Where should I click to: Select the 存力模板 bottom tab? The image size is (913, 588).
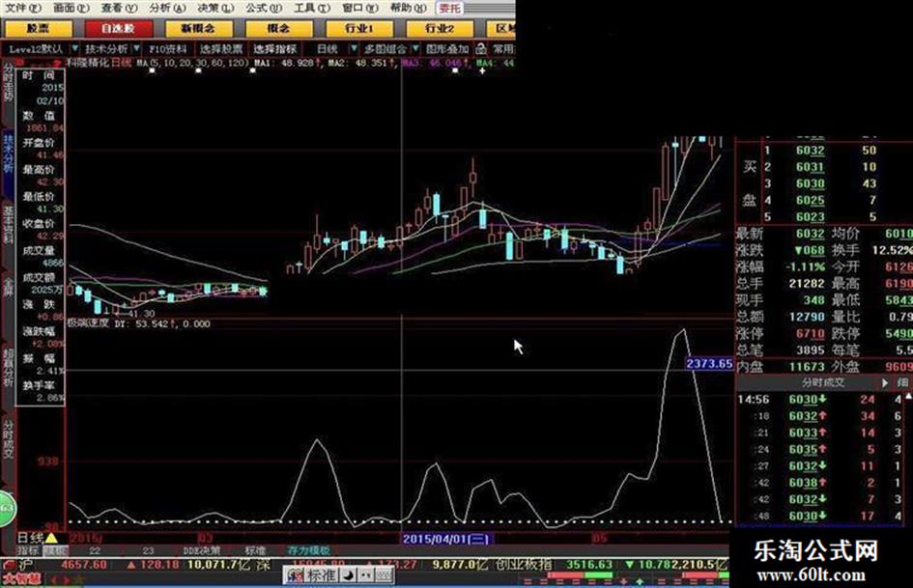point(308,550)
